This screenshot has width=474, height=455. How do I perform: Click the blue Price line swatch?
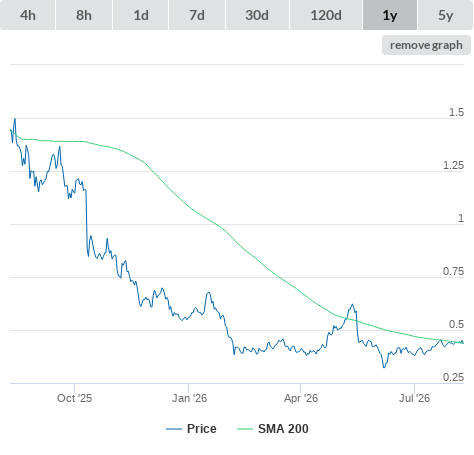(x=174, y=429)
